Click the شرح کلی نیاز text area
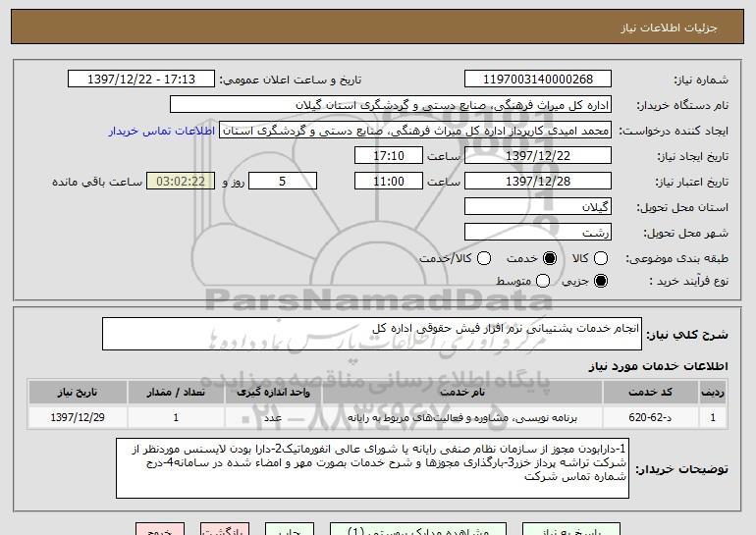This screenshot has width=756, height=535. (x=372, y=334)
